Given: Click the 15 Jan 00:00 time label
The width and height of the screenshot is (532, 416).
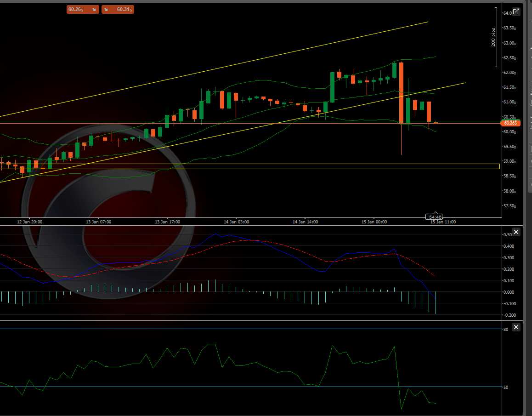Looking at the screenshot, I should 374,222.
